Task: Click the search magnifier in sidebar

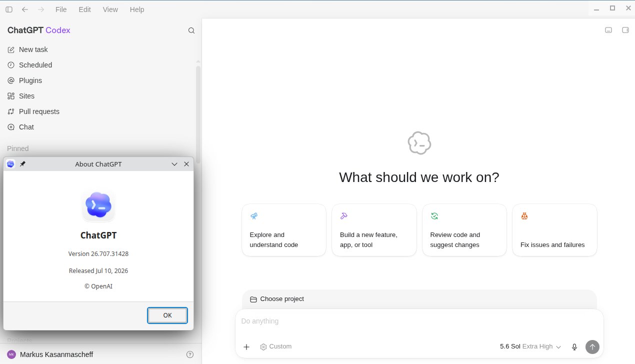Action: coord(191,30)
